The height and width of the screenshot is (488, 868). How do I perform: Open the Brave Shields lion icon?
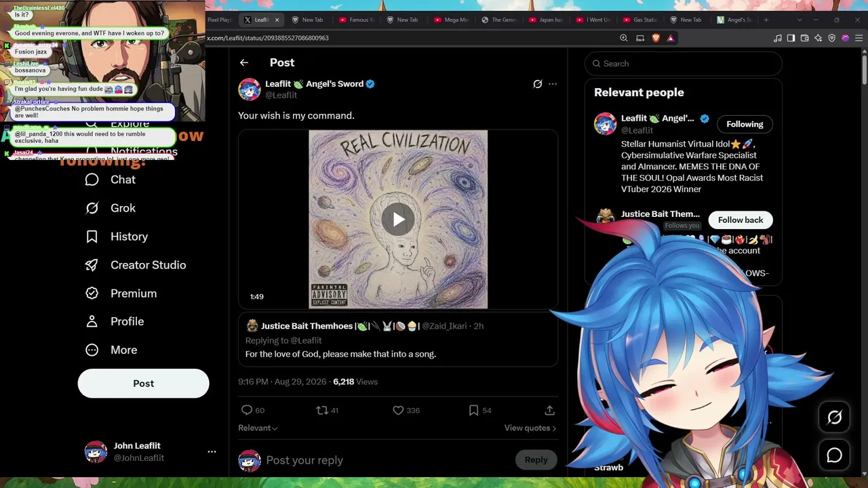pyautogui.click(x=656, y=38)
